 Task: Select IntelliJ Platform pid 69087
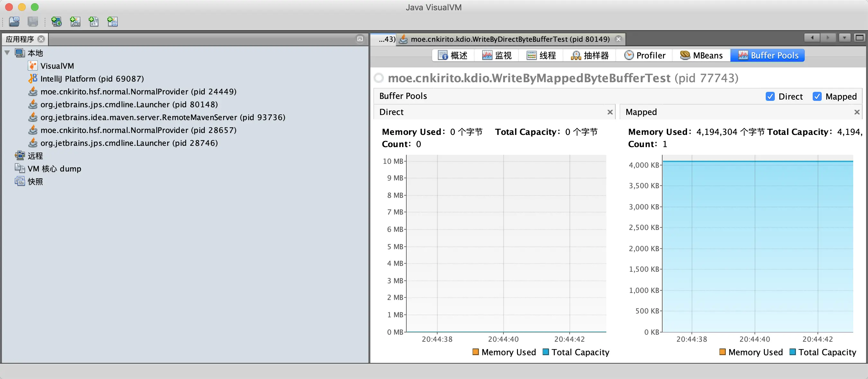coord(92,79)
